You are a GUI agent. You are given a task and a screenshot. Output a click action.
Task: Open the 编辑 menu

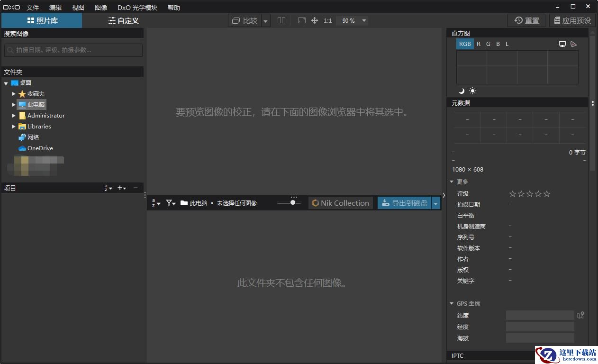(x=55, y=8)
